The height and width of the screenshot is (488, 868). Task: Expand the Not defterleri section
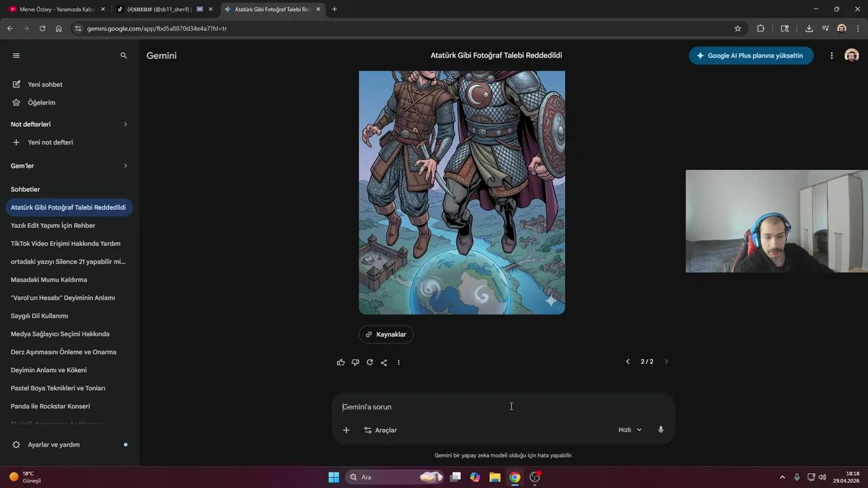pos(68,124)
